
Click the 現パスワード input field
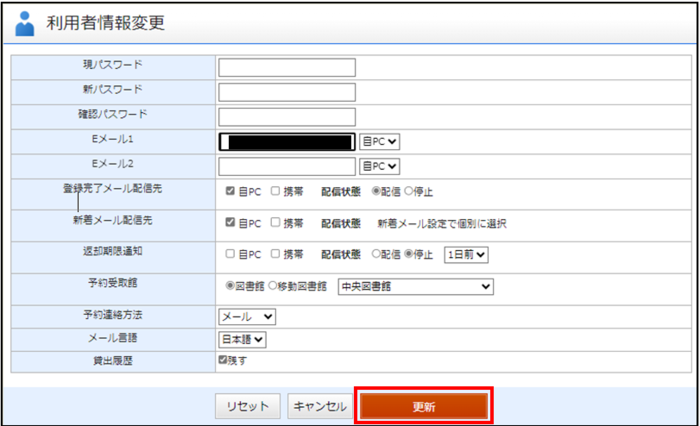click(287, 68)
